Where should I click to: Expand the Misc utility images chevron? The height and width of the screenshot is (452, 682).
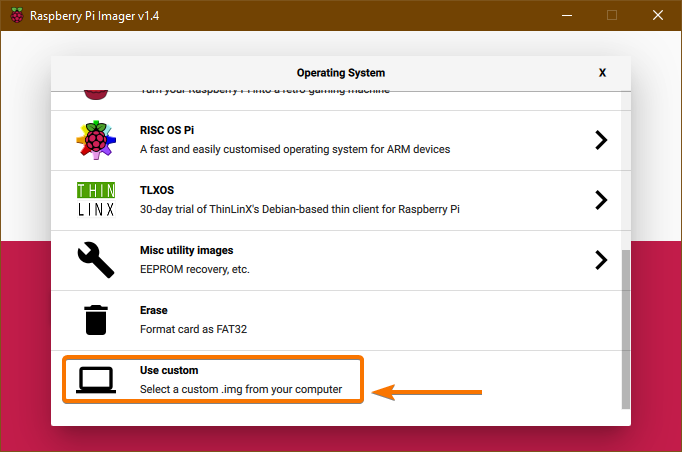[x=601, y=260]
